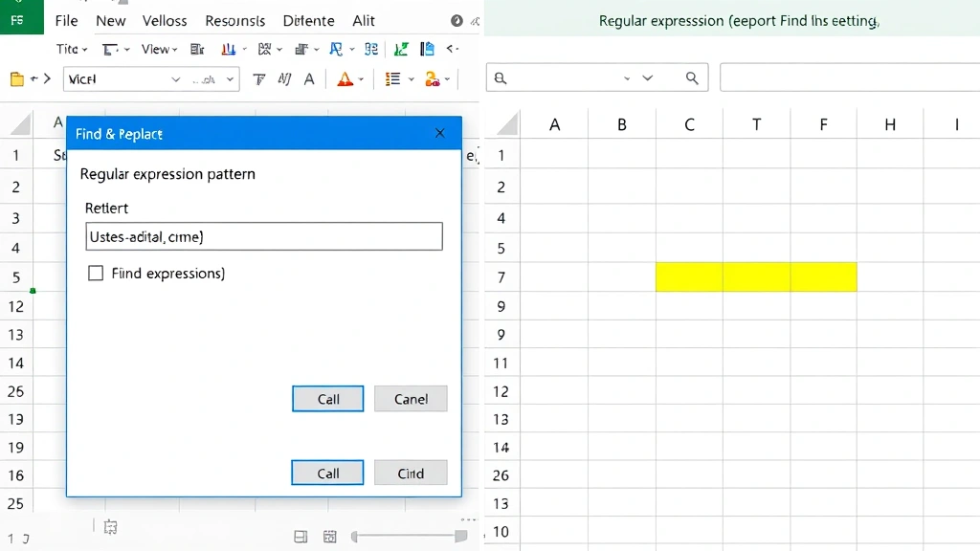This screenshot has width=980, height=551.
Task: Open the File menu
Action: click(65, 20)
